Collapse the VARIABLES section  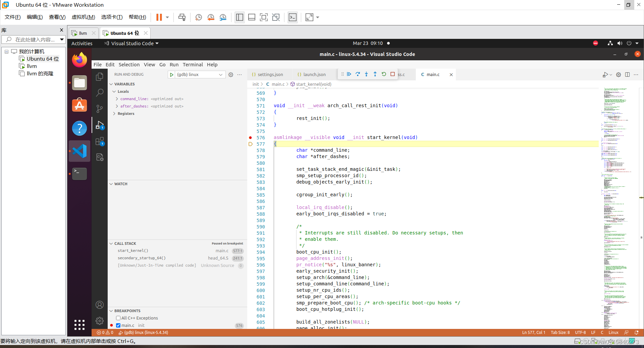click(x=111, y=84)
